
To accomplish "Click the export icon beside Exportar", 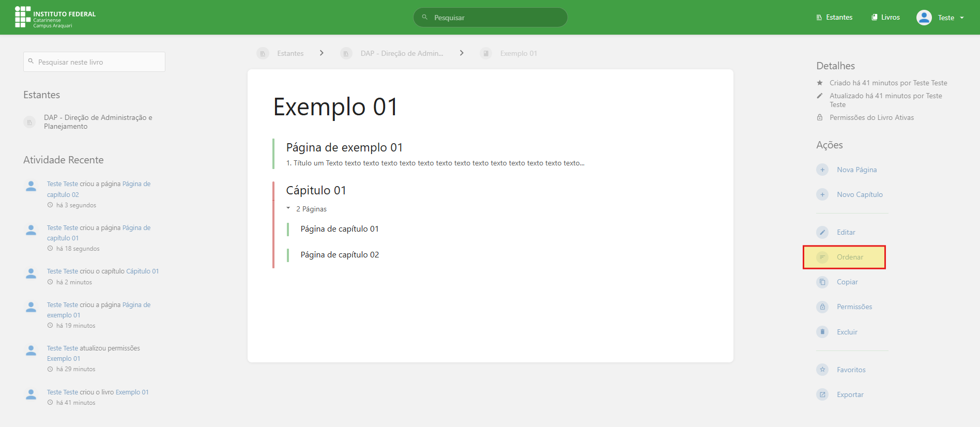I will [822, 394].
